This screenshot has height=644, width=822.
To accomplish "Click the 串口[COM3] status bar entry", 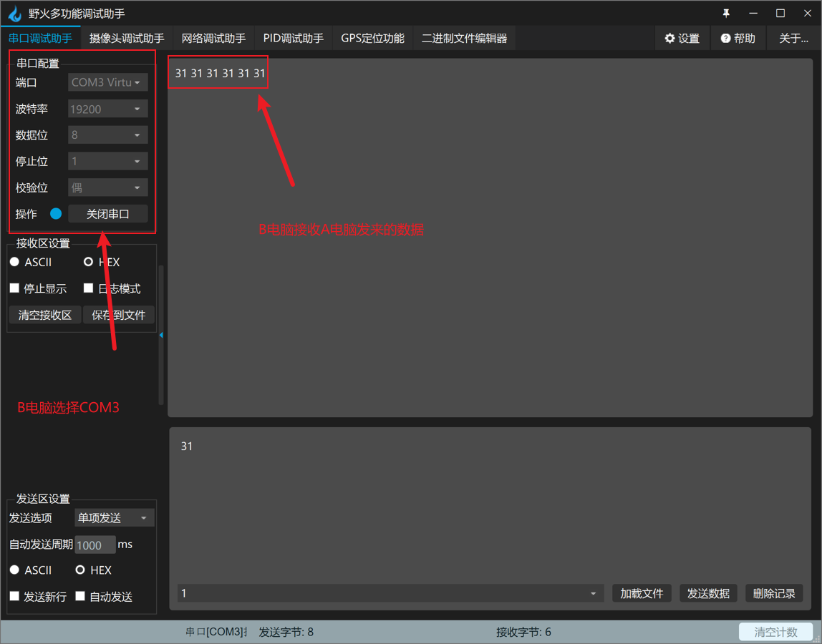I will tap(216, 632).
